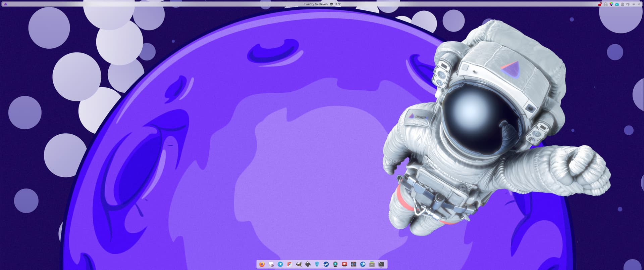
Task: Open the grey user avatar tray icon
Action: 605,4
